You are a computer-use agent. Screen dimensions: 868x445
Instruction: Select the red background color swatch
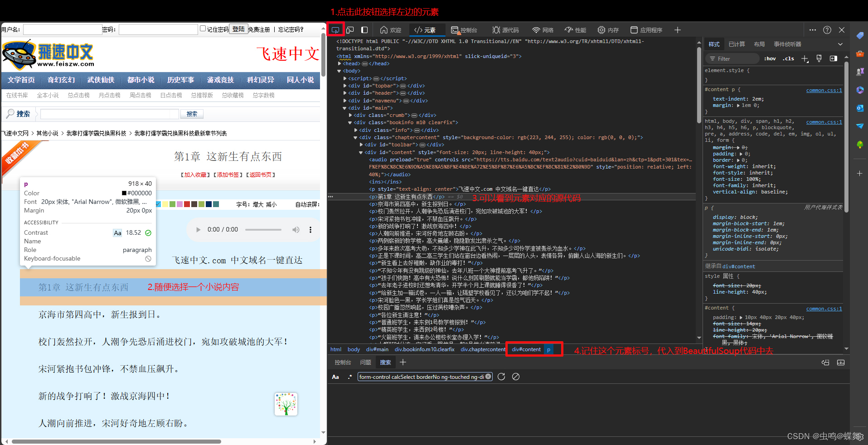[187, 204]
